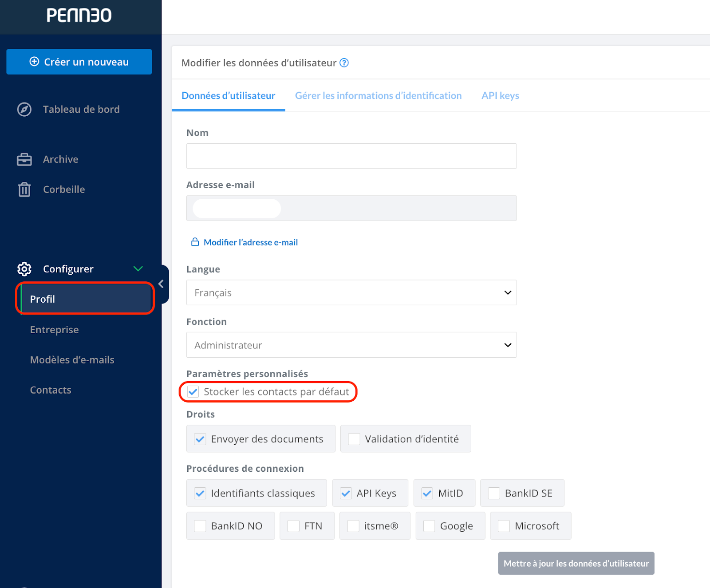The width and height of the screenshot is (710, 588).
Task: Toggle Stocker les contacts par défaut
Action: tap(193, 392)
